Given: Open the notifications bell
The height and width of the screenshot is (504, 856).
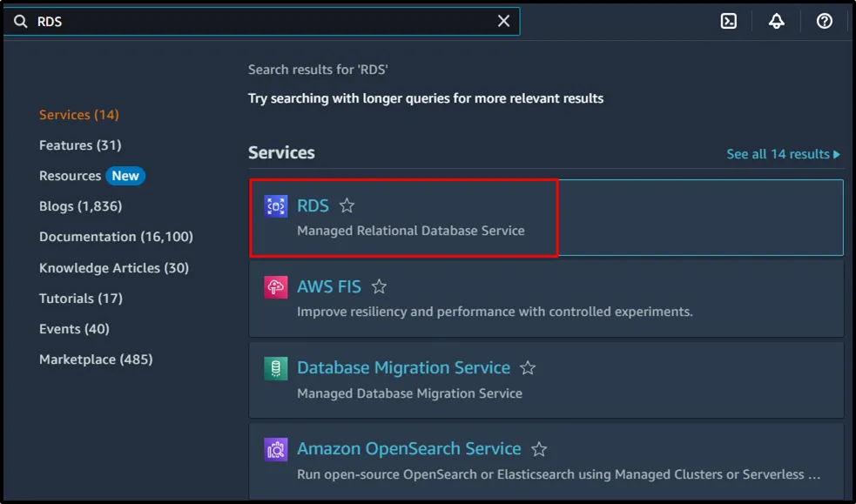Looking at the screenshot, I should pyautogui.click(x=777, y=21).
